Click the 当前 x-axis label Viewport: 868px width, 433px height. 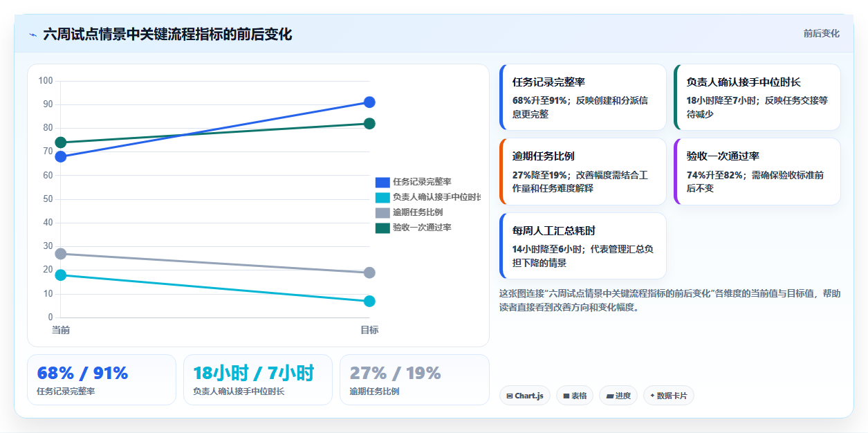61,330
